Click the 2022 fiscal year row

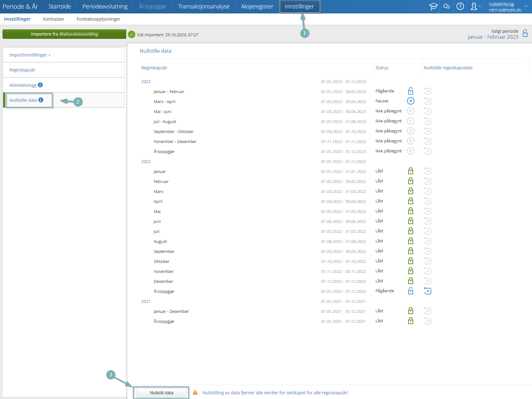pyautogui.click(x=254, y=161)
